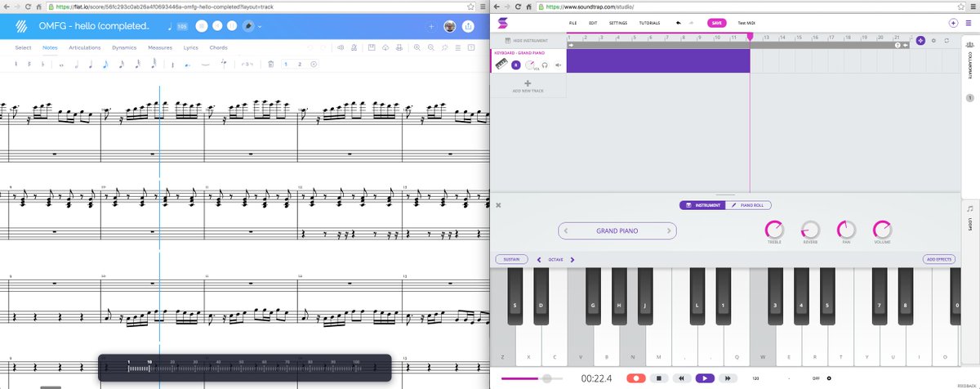Switch to the Dynamics tab
This screenshot has height=389, width=980.
tap(124, 47)
